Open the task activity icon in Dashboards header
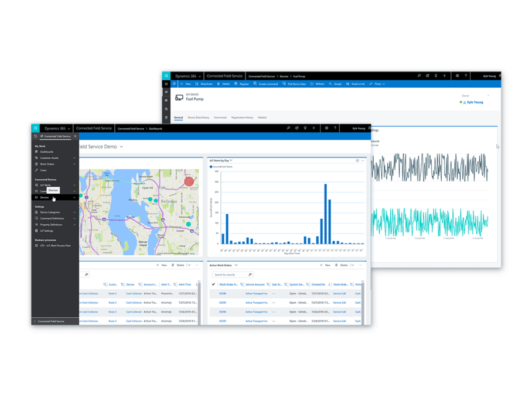This screenshot has height=398, width=532. (297, 128)
